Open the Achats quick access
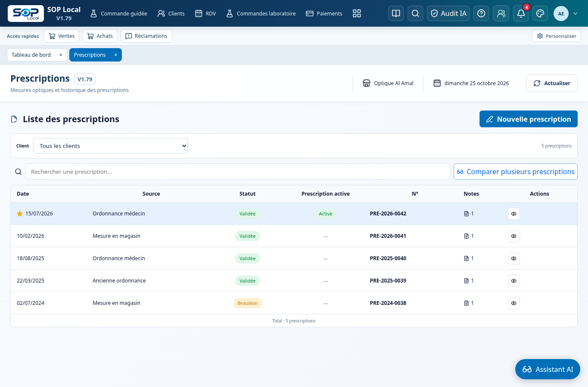 click(100, 36)
